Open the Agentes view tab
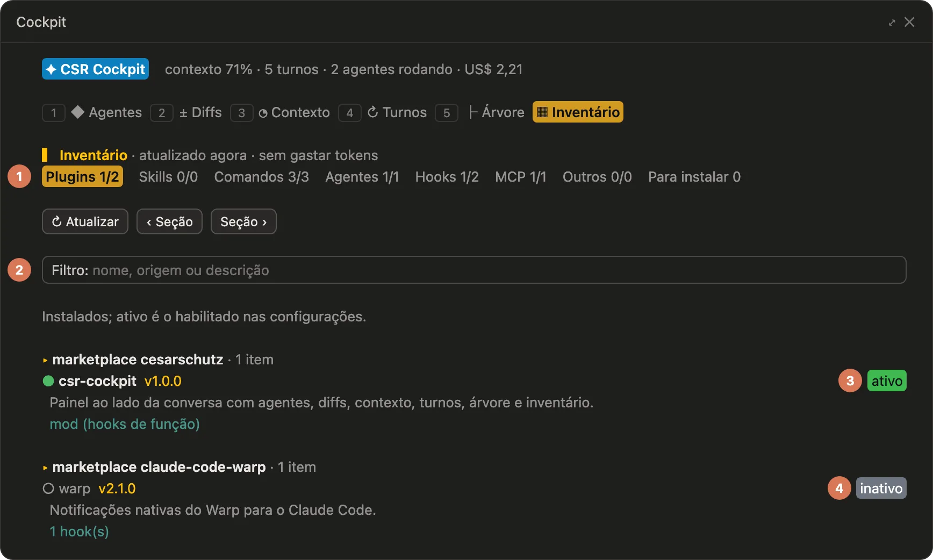 click(106, 112)
